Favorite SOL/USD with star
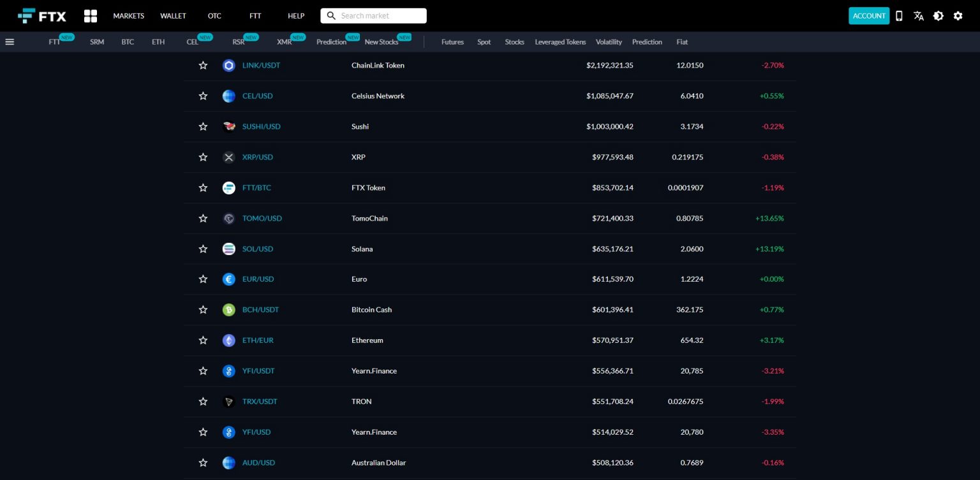 (x=203, y=249)
